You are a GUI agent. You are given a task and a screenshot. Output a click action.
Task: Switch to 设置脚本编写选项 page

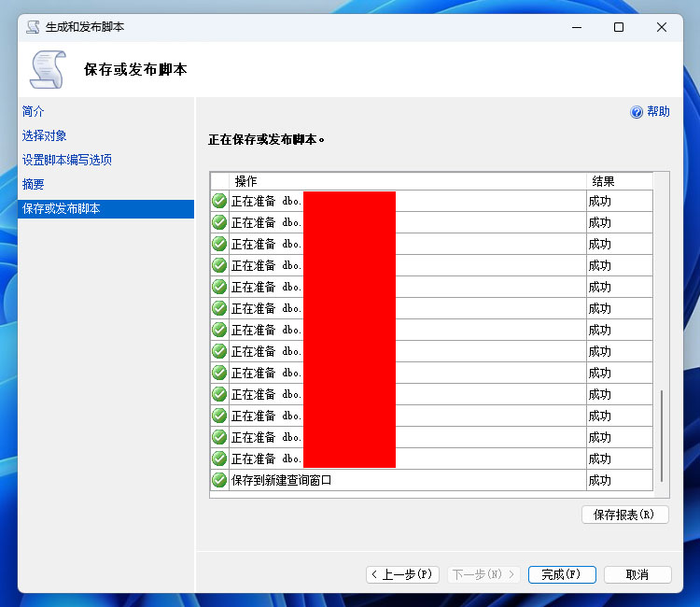(x=67, y=160)
